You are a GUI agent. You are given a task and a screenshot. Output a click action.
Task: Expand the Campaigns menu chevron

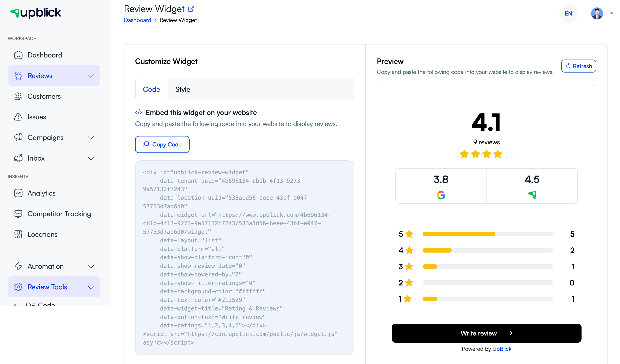click(91, 138)
